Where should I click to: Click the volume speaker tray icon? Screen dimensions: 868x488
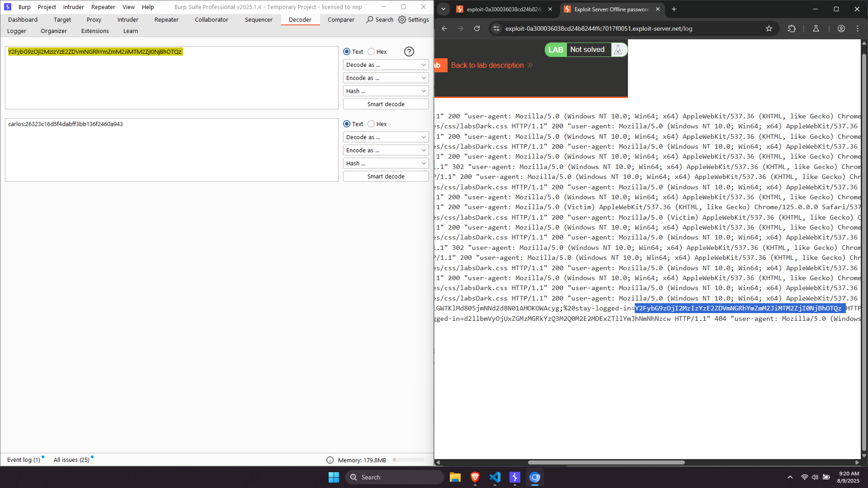click(x=815, y=477)
